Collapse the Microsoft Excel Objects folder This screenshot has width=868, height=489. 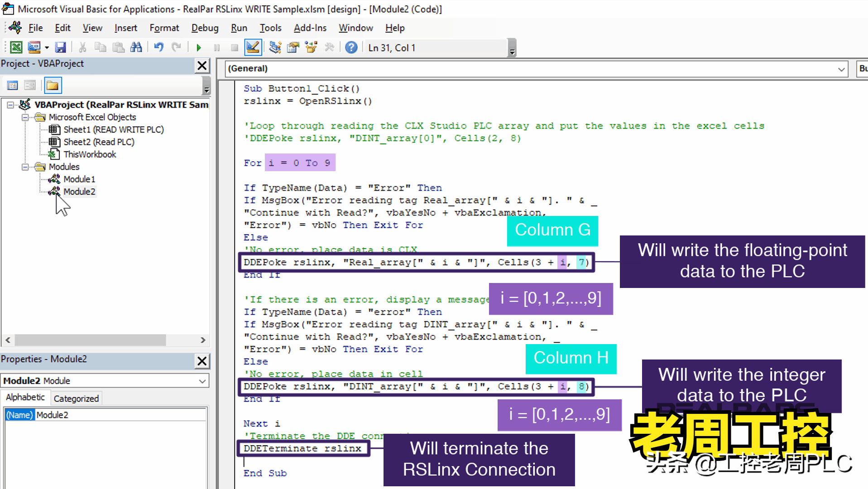point(25,117)
